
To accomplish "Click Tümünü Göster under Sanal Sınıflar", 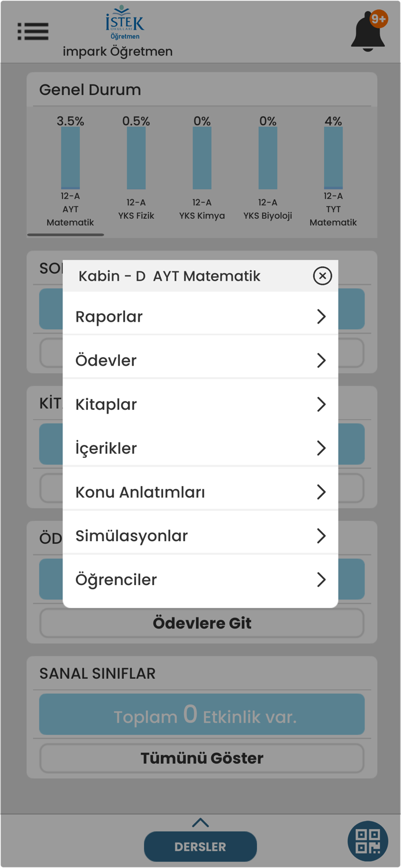I will (200, 758).
